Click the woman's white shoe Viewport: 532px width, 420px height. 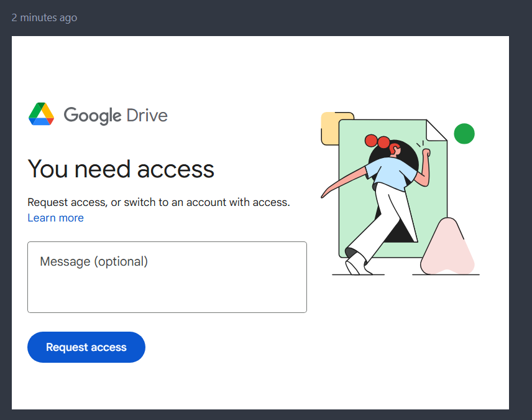[x=357, y=264]
